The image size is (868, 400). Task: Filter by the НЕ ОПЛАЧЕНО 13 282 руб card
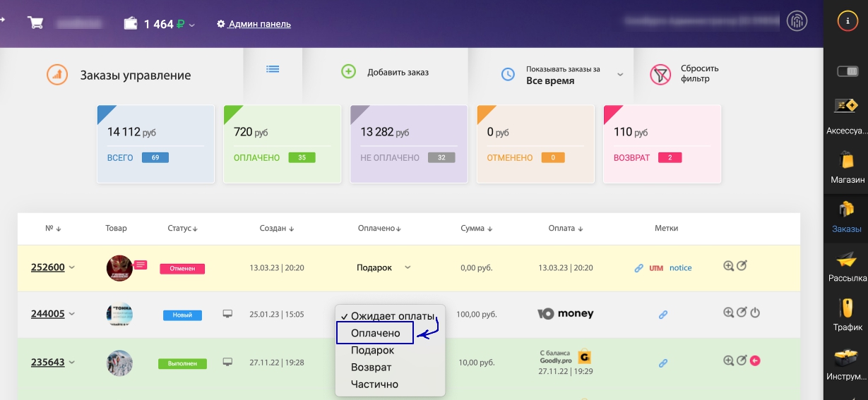(x=409, y=144)
